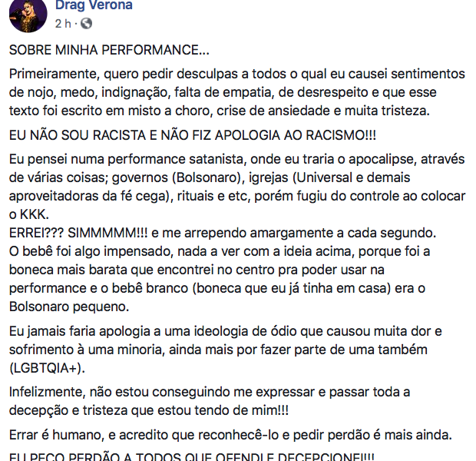Image resolution: width=476 pixels, height=461 pixels.
Task: Click the line starting 'Infelizmente, não estou conseguindo'
Action: (210, 393)
